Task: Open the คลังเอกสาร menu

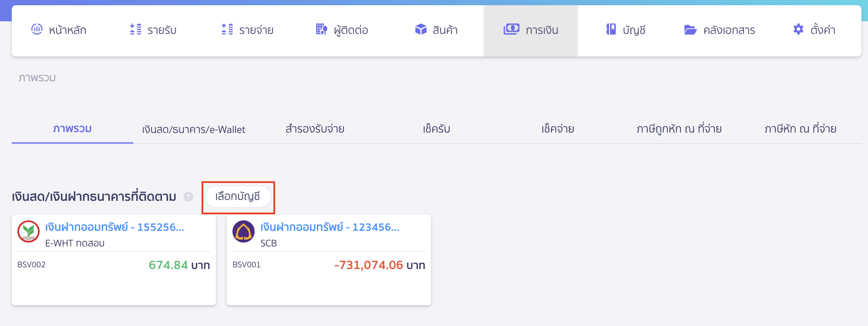Action: [720, 30]
